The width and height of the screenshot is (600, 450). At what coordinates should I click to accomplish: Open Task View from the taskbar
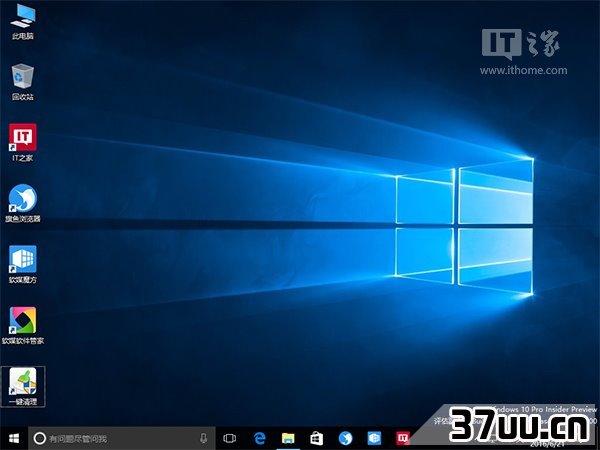pos(230,438)
